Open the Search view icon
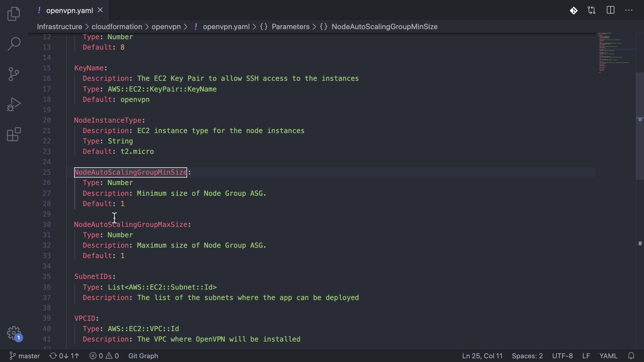Viewport: 644px width, 362px height. 14,44
